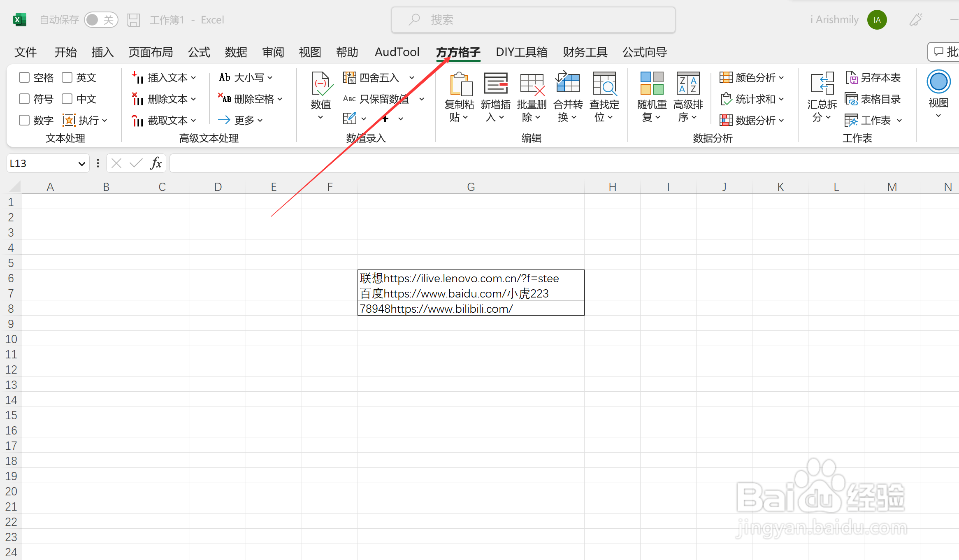Click the 高级排序 sort icon
Viewport: 959px width, 560px height.
[x=688, y=83]
